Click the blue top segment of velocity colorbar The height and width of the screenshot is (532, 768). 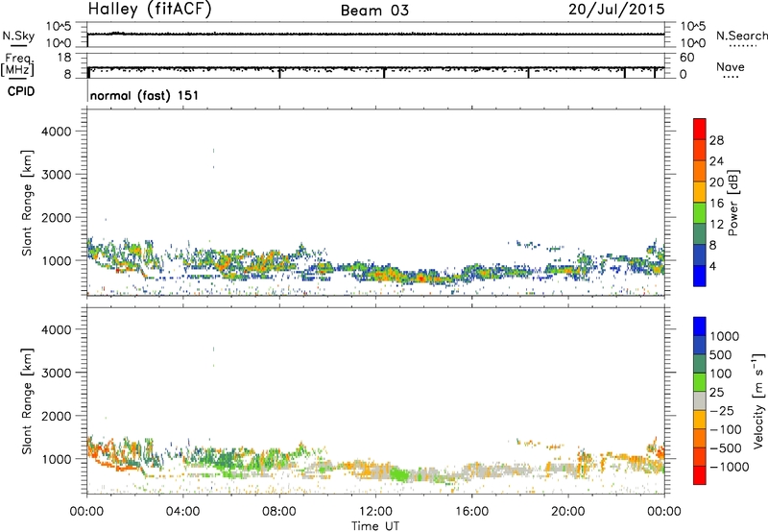[x=700, y=326]
